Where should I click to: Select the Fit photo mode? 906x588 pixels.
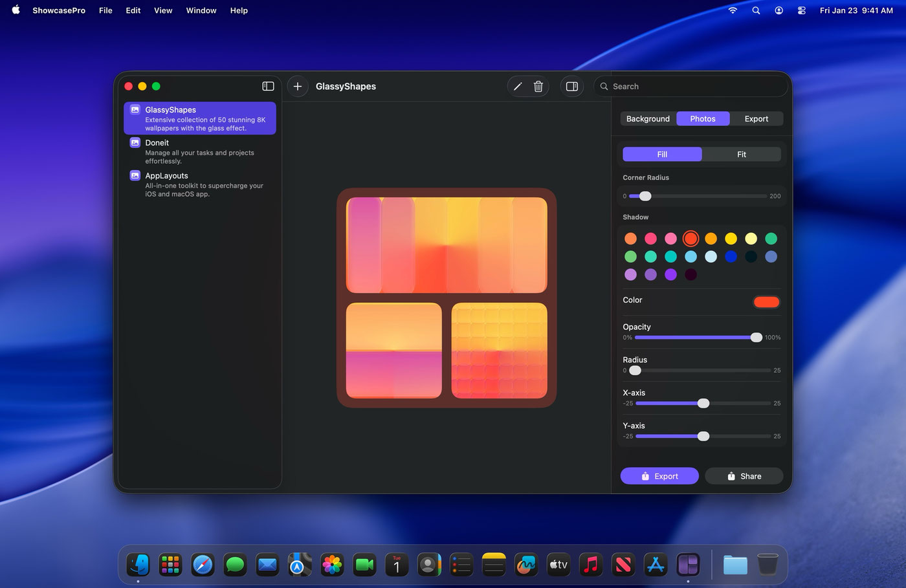(x=742, y=154)
